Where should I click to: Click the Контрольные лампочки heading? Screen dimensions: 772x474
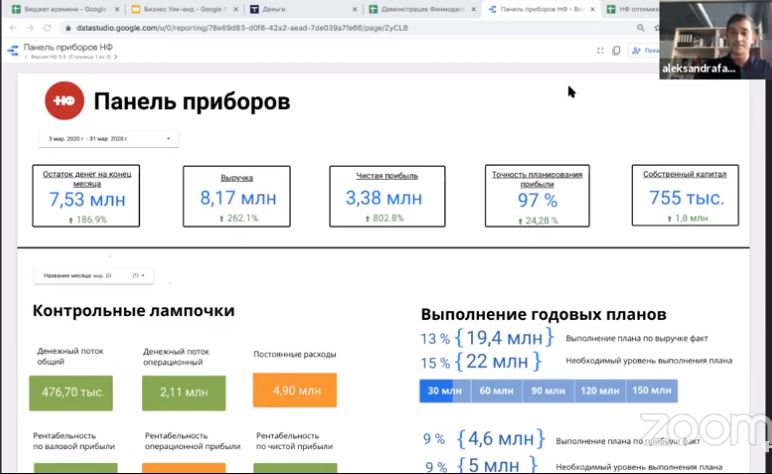pos(133,311)
